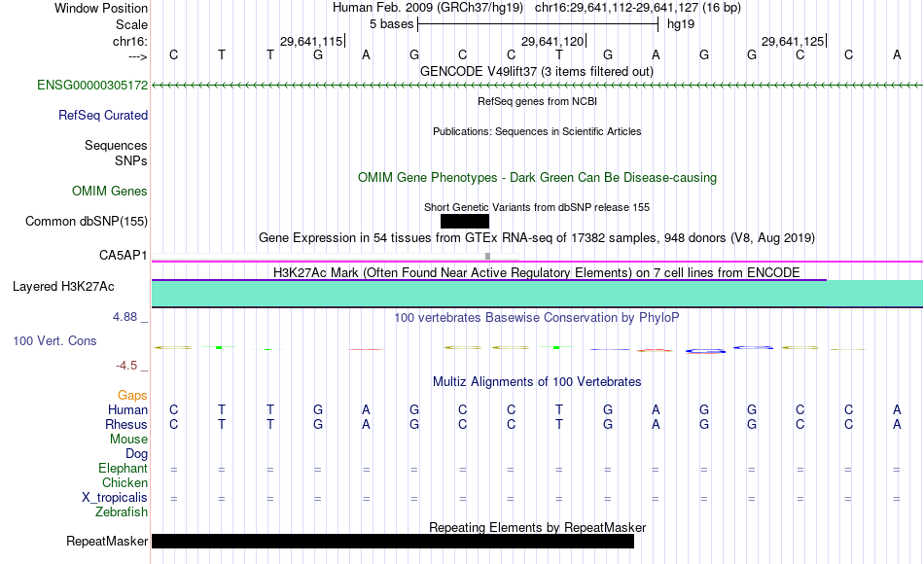
Task: Click the chr16: ruler label
Action: [129, 41]
